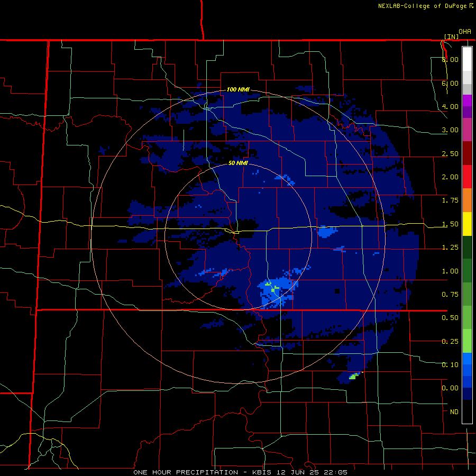Click the 0.10 legend value
Screen dimensions: 476x476
click(x=450, y=365)
